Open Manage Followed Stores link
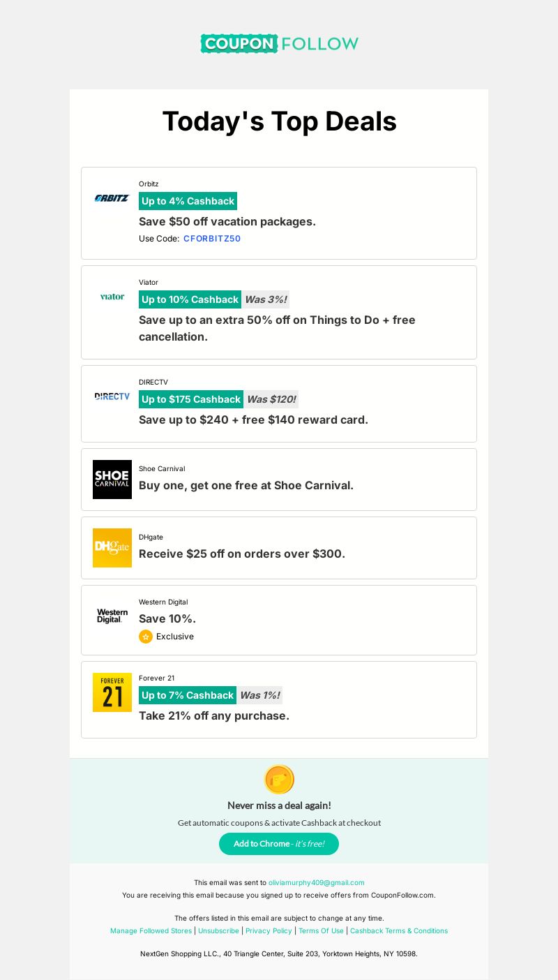 (x=151, y=931)
